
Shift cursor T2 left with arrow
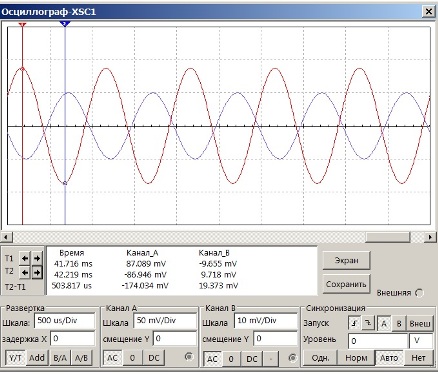click(x=25, y=273)
